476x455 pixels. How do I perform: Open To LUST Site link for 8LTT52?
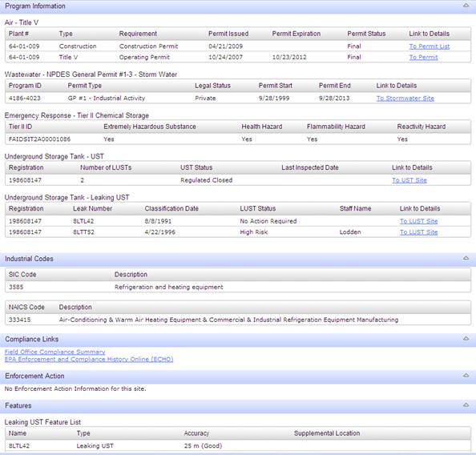pos(418,232)
